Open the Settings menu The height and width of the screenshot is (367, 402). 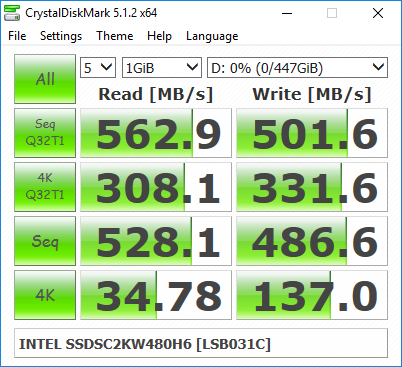click(x=61, y=36)
